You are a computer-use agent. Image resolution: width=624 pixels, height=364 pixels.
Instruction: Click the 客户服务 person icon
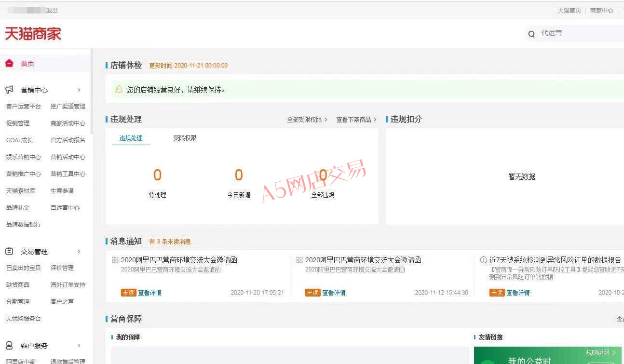9,345
